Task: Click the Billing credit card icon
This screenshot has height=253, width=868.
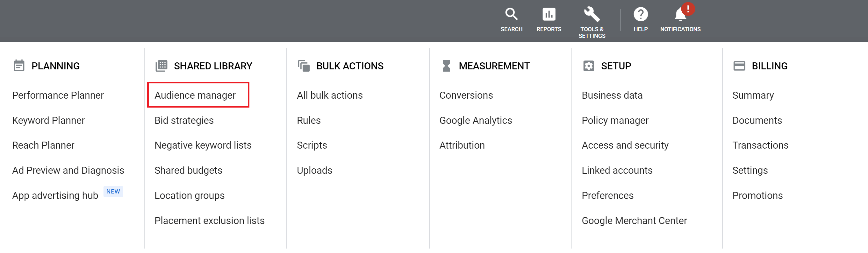Action: click(x=739, y=66)
